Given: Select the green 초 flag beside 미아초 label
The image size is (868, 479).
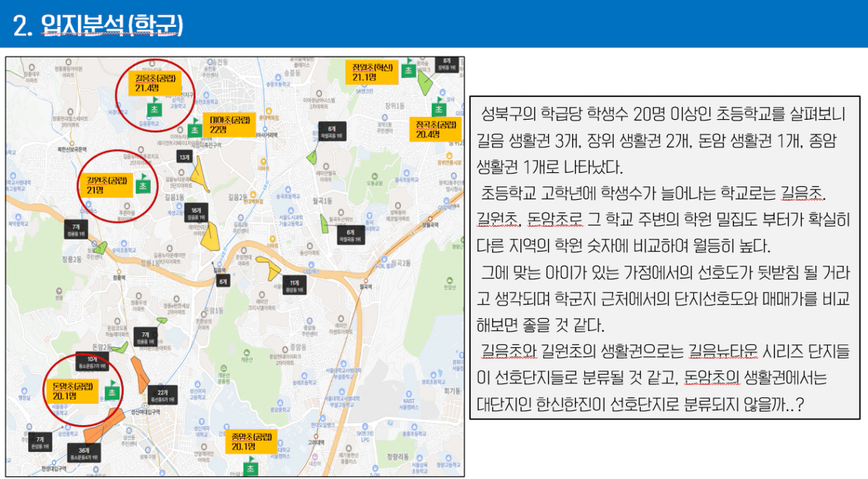Looking at the screenshot, I should 194,128.
